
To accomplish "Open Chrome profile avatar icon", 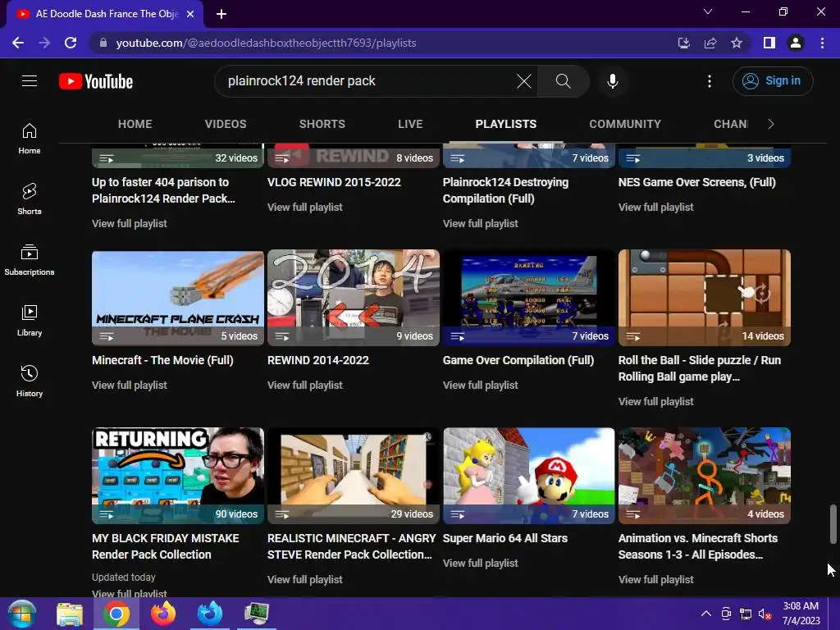I will [x=796, y=43].
